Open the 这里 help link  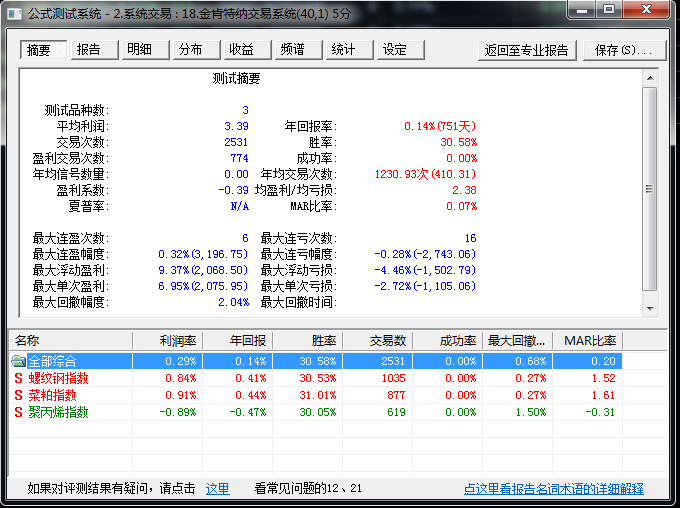(x=217, y=489)
